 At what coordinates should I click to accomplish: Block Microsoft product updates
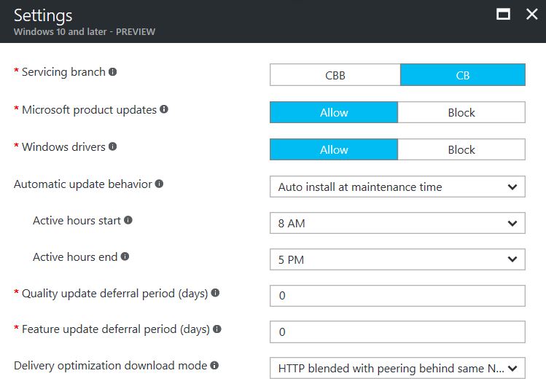click(x=461, y=112)
